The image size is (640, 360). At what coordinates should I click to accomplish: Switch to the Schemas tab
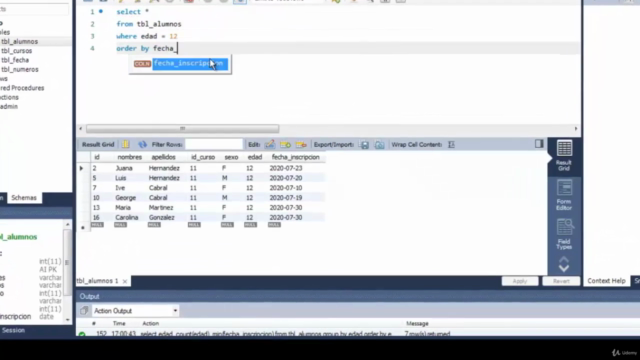(24, 198)
